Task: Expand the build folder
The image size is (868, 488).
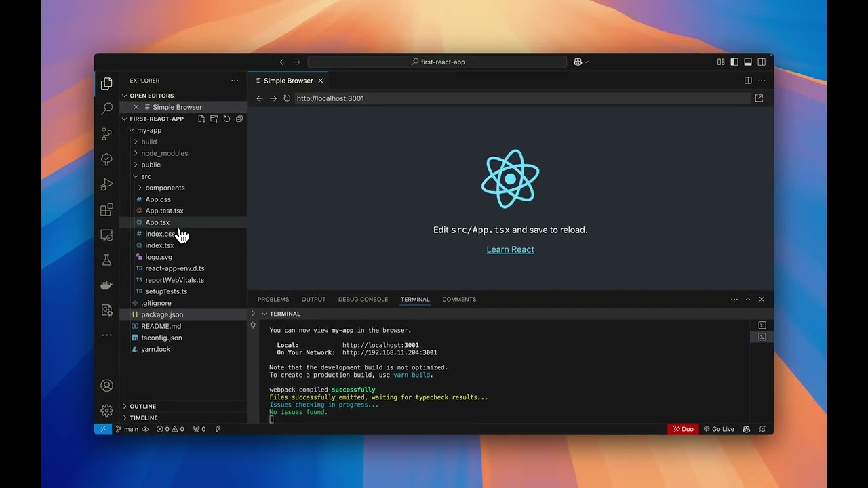Action: point(136,142)
